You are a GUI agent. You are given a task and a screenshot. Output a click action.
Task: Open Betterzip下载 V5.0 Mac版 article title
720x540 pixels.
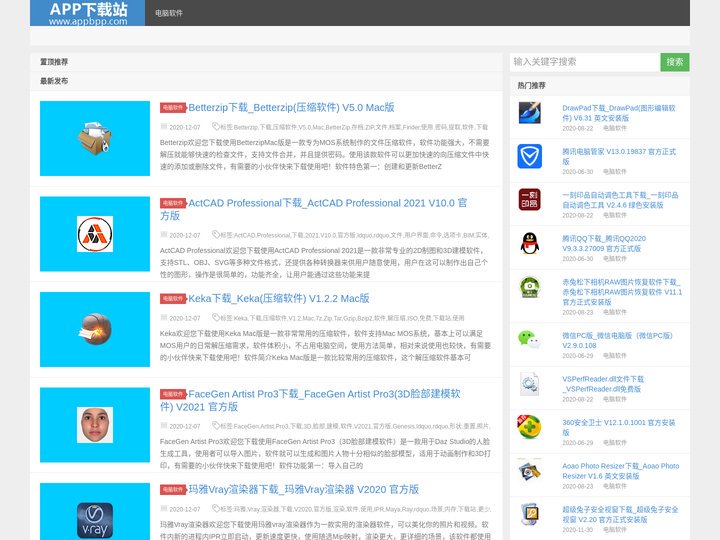click(x=291, y=107)
